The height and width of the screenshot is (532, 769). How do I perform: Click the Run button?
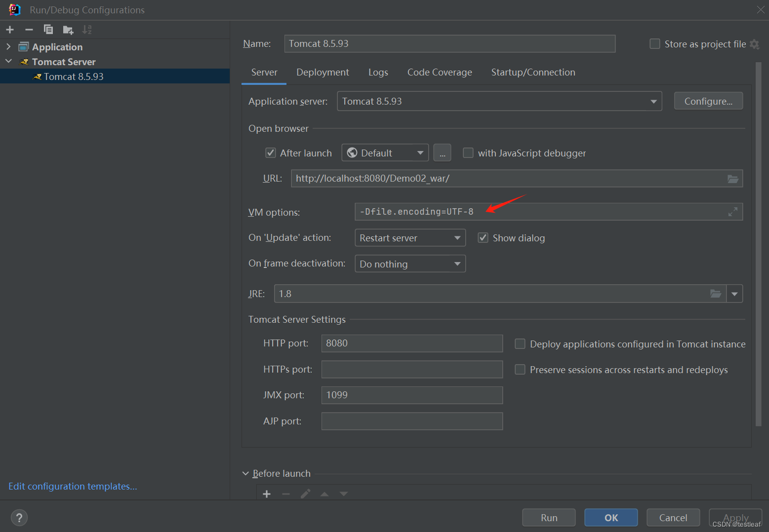(x=549, y=518)
